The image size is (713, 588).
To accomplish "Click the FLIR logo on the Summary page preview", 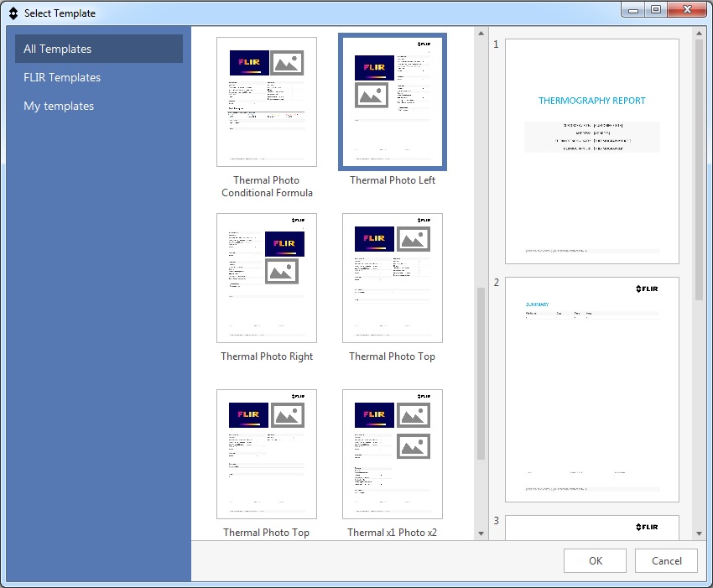I will click(647, 289).
